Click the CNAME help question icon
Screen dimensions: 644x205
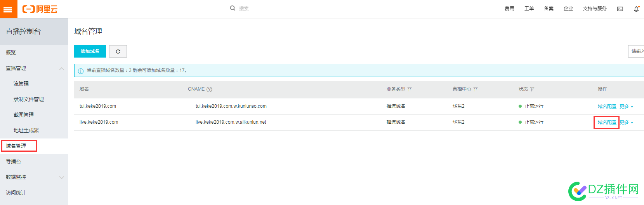(x=210, y=89)
